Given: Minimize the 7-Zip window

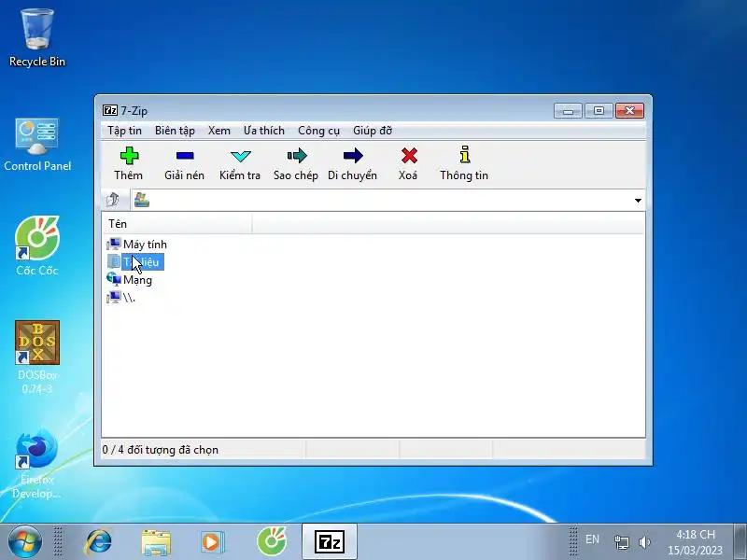Looking at the screenshot, I should (x=568, y=111).
